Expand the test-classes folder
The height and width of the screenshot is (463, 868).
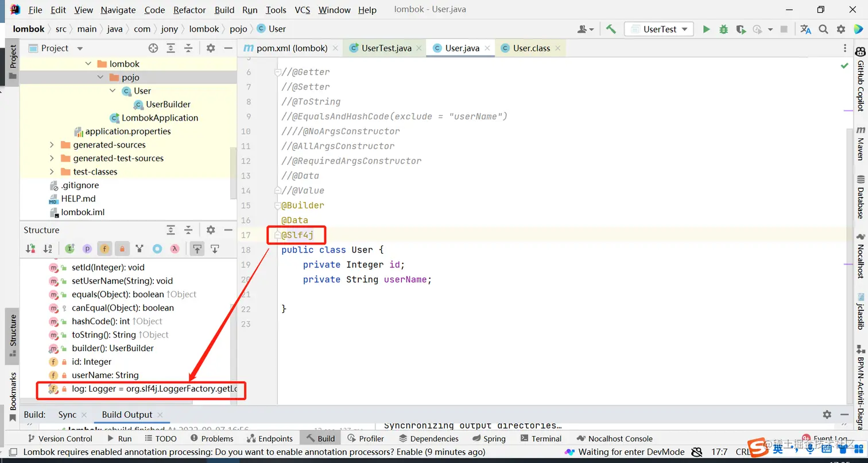click(x=52, y=172)
